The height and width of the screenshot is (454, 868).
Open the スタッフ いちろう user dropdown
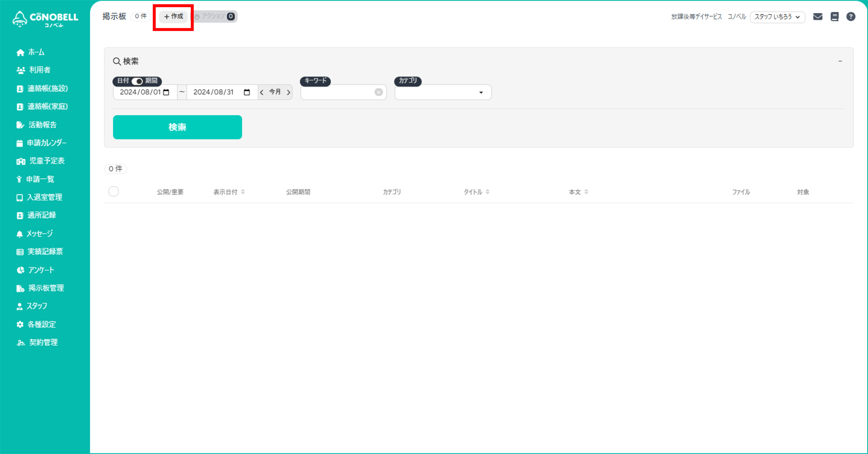tap(777, 17)
